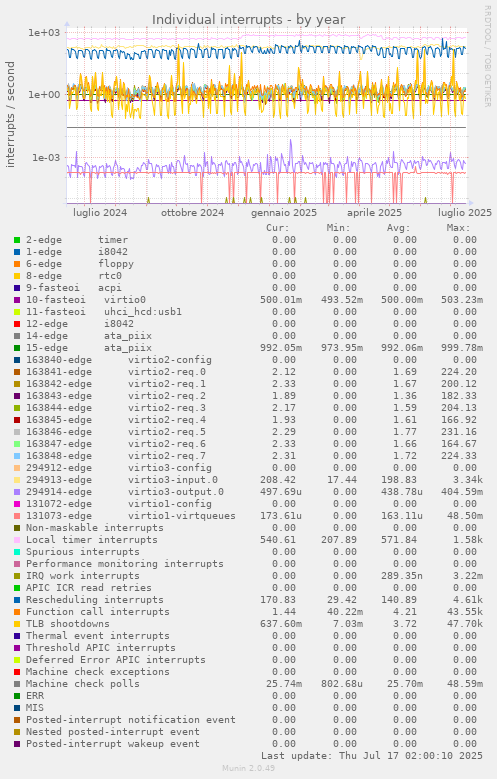Click the 'luglio 2024' axis label
The image size is (497, 779).
[100, 213]
